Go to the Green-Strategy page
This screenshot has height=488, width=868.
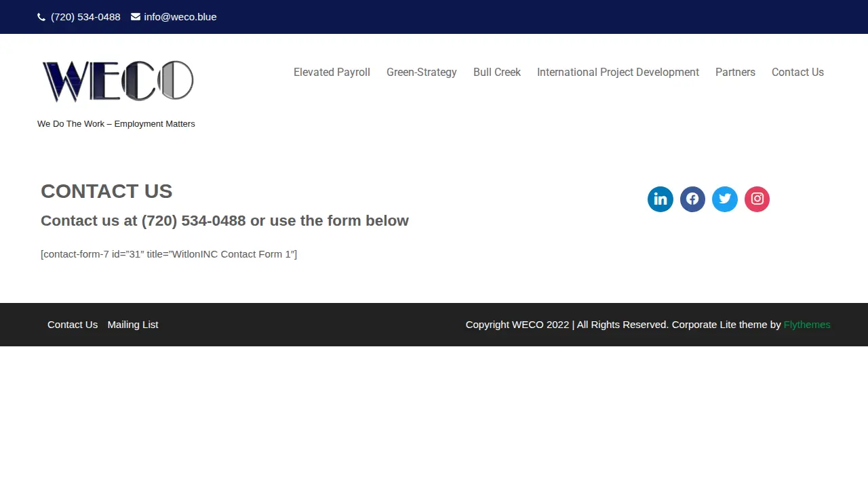point(422,73)
